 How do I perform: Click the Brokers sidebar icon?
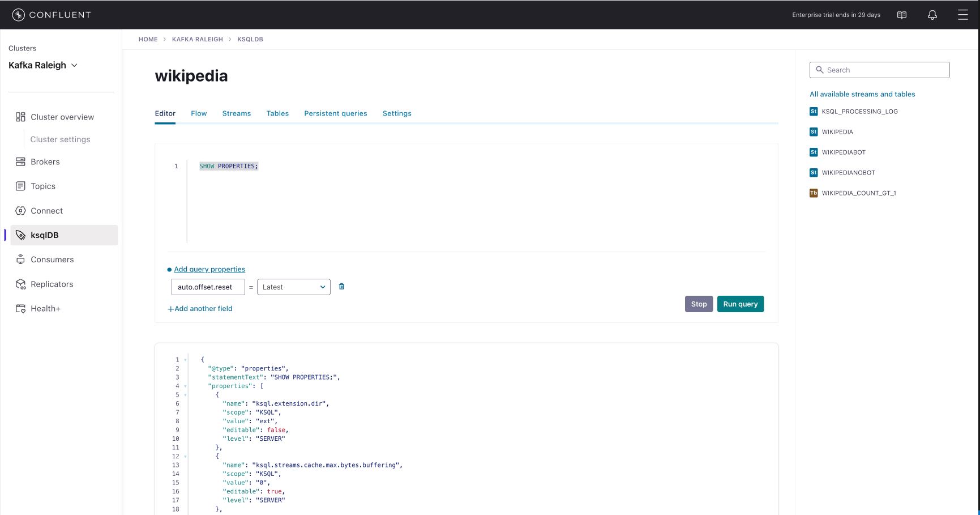pyautogui.click(x=20, y=162)
